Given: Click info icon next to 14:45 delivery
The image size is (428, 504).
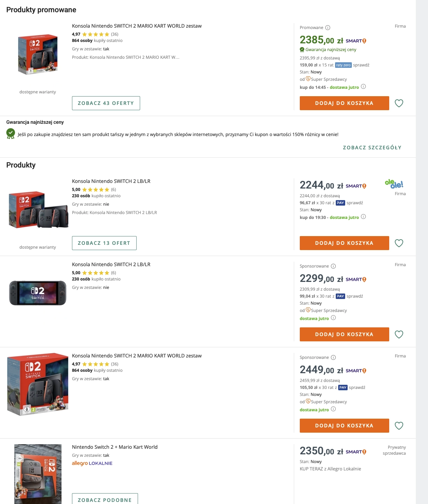Looking at the screenshot, I should point(363,87).
